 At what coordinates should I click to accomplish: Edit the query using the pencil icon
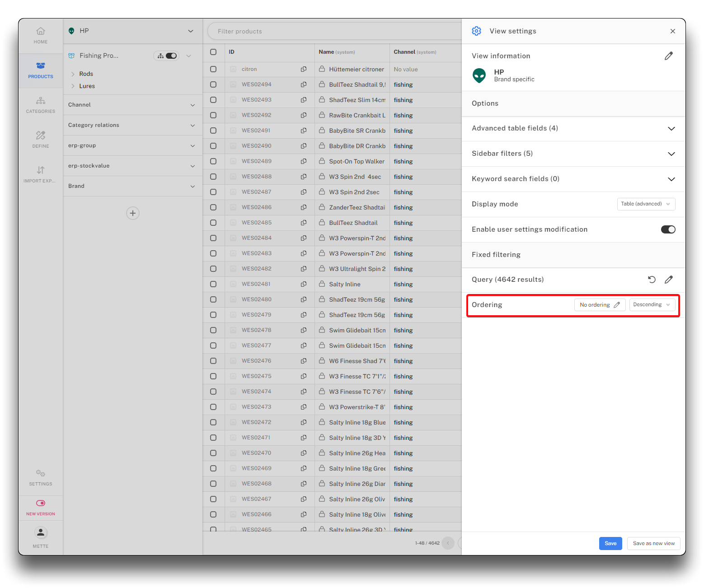(x=668, y=280)
